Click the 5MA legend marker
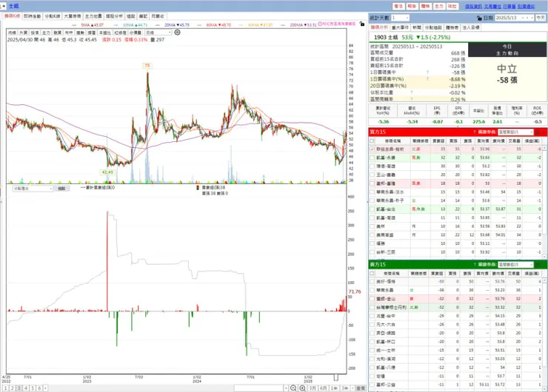 pos(74,25)
